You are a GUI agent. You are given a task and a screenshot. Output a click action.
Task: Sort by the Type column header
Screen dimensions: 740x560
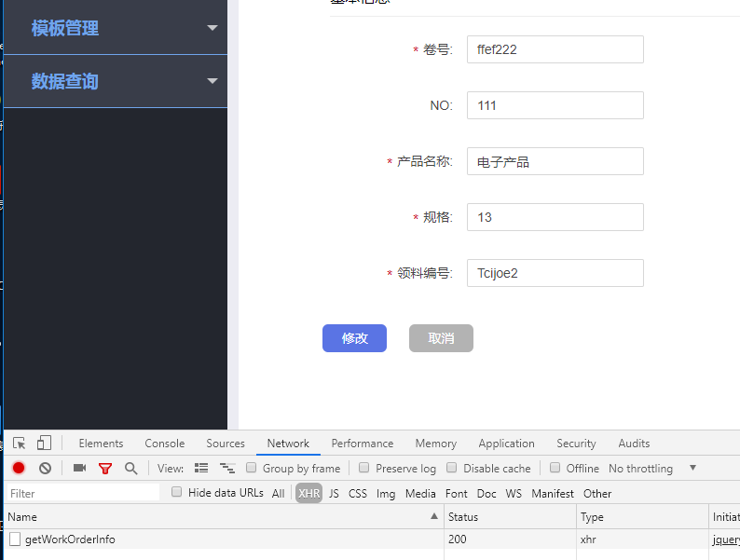coord(642,516)
